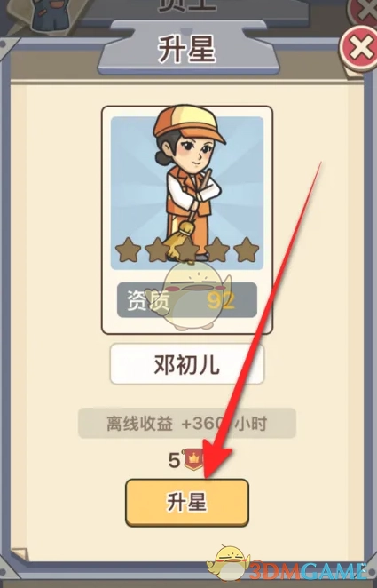
Task: Click the number 5 star-up cost
Action: pyautogui.click(x=174, y=460)
